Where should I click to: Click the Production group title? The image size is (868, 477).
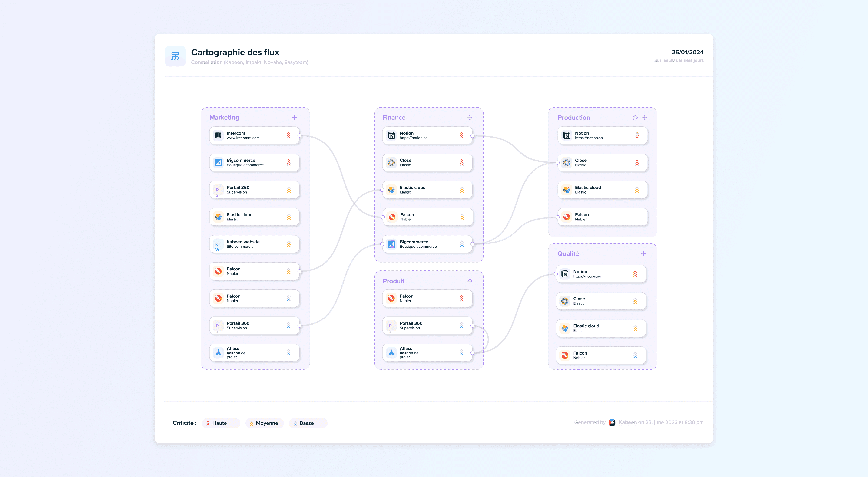click(573, 118)
